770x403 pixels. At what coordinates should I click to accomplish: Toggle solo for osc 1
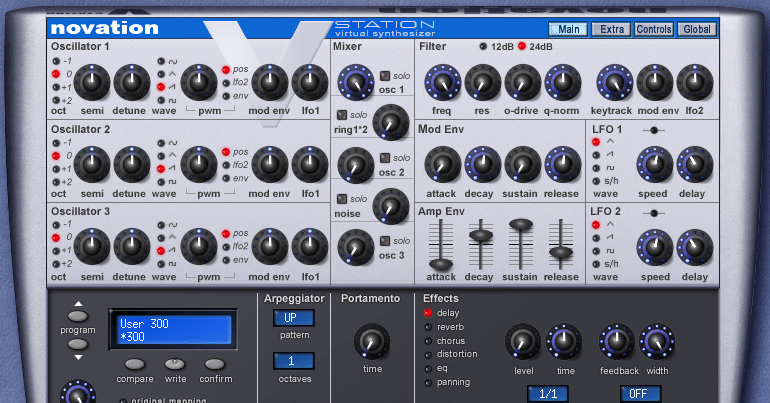pyautogui.click(x=385, y=76)
